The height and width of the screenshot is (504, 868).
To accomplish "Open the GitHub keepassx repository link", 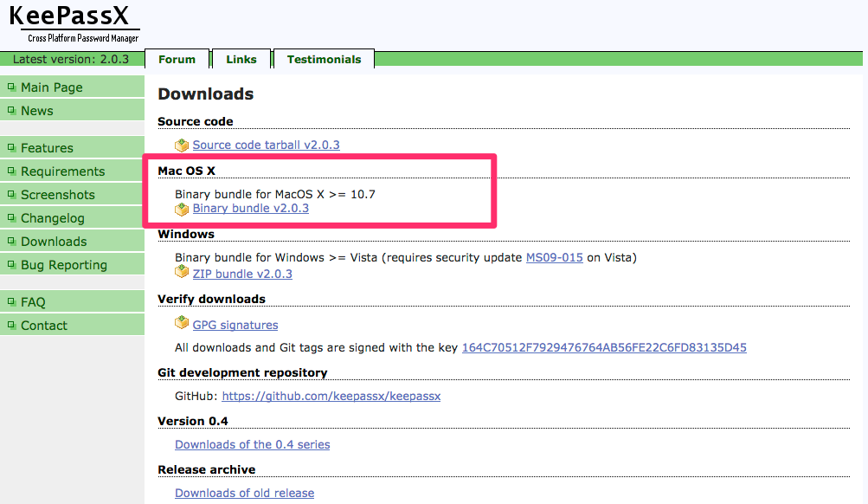I will (331, 396).
